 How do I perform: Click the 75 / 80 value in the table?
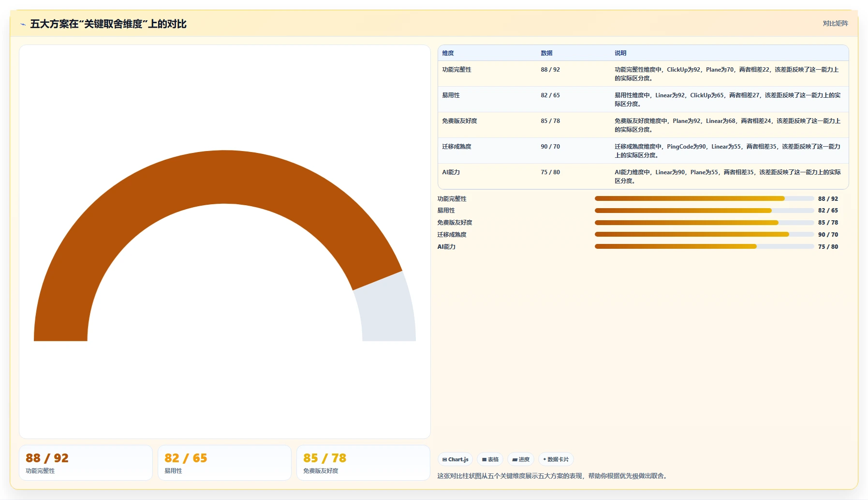(x=550, y=172)
